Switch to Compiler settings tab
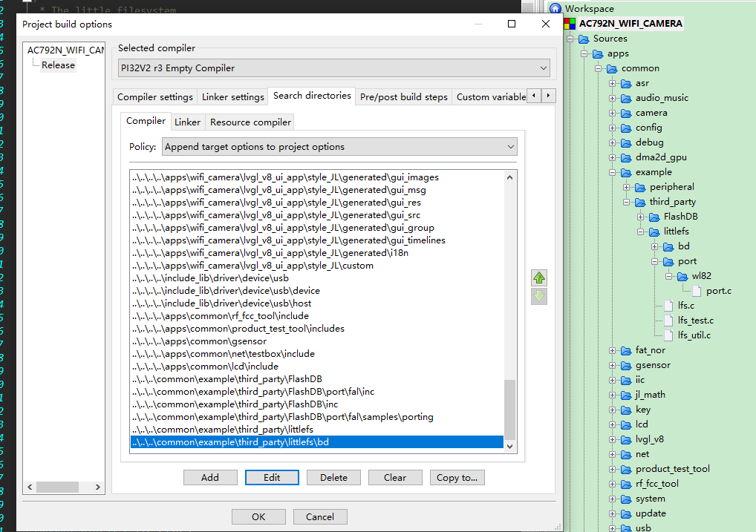The image size is (756, 532). point(154,97)
